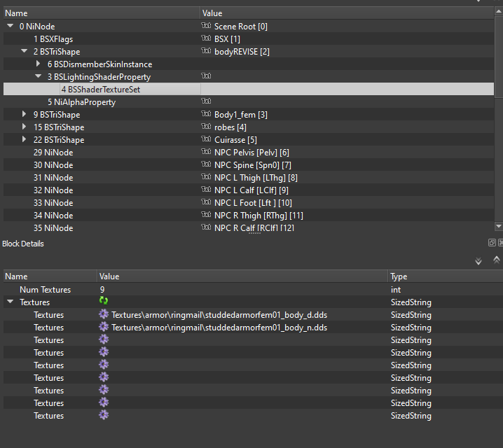Collapse the 3 BSLightingShaderProperty node

pos(38,76)
